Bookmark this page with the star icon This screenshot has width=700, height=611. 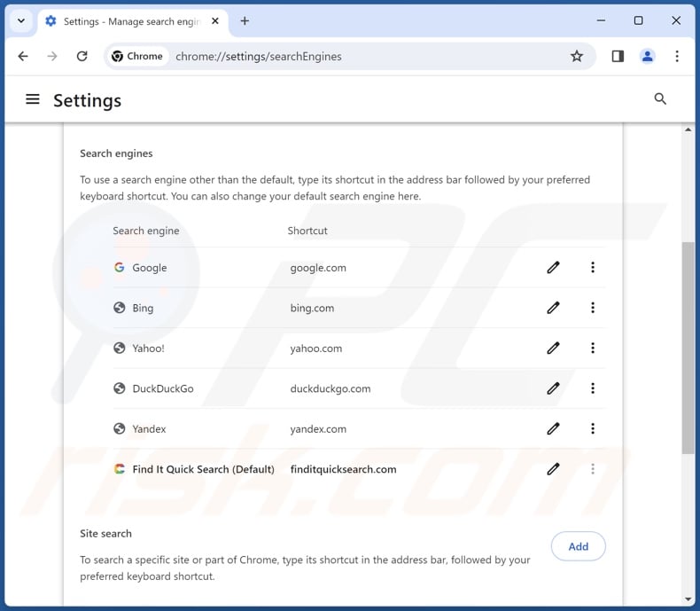[x=577, y=56]
